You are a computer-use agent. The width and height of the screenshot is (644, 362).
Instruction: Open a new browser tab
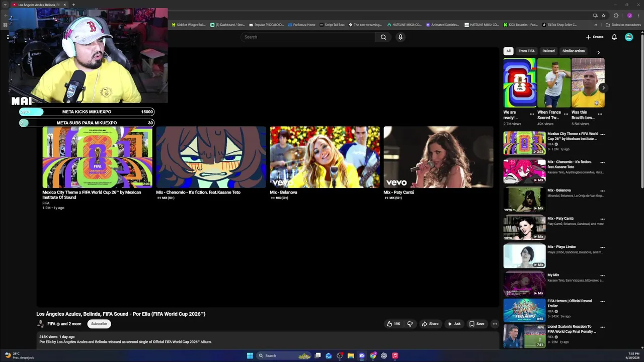pos(73,5)
